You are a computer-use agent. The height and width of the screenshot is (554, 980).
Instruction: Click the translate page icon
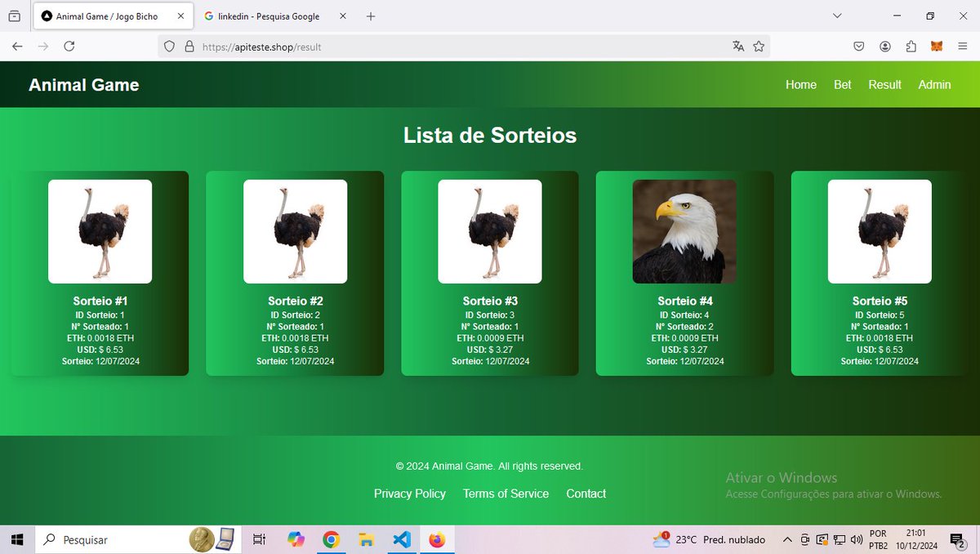coord(737,47)
